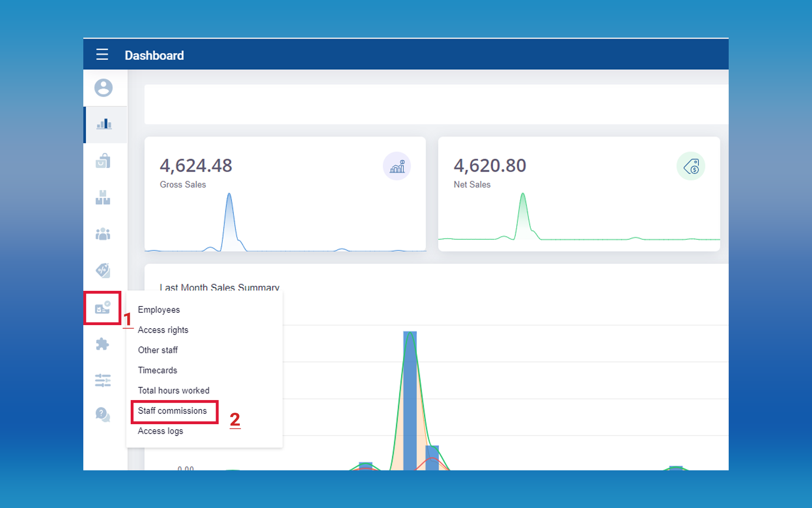812x508 pixels.
Task: Choose Other staff menu entry
Action: tap(158, 350)
